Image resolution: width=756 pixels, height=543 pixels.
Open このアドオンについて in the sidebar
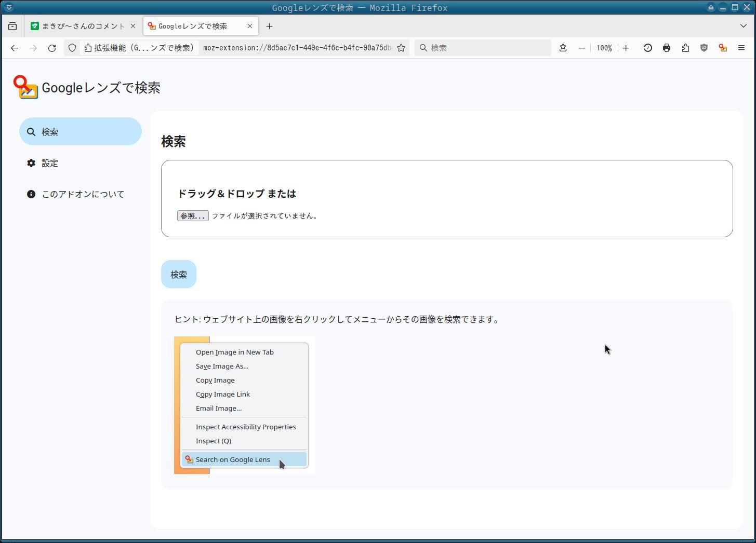(x=83, y=194)
